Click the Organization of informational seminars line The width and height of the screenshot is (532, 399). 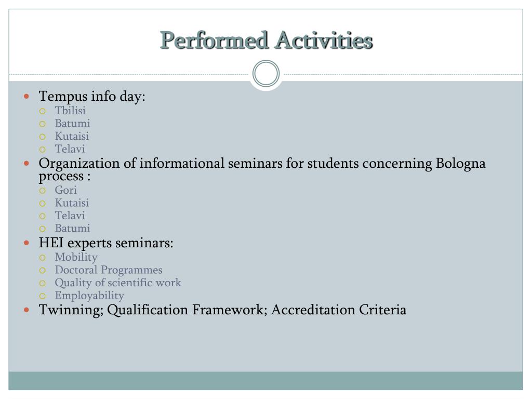[262, 170]
